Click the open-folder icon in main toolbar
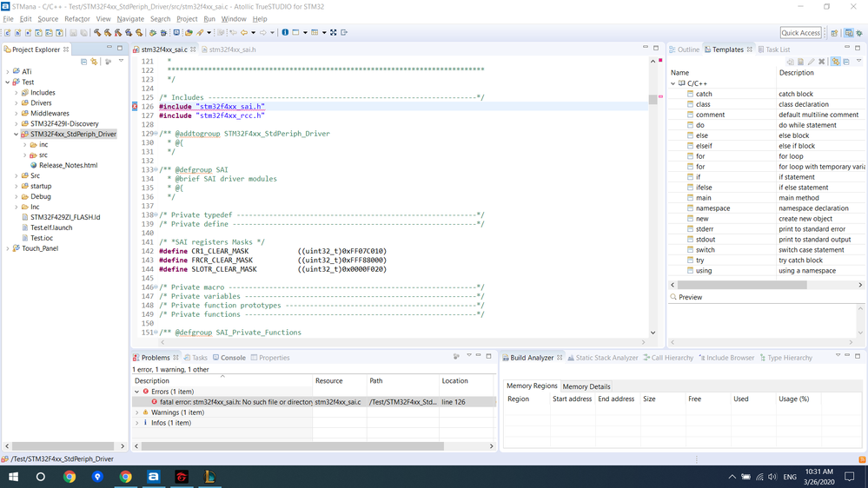Viewport: 868px width, 488px height. [189, 33]
